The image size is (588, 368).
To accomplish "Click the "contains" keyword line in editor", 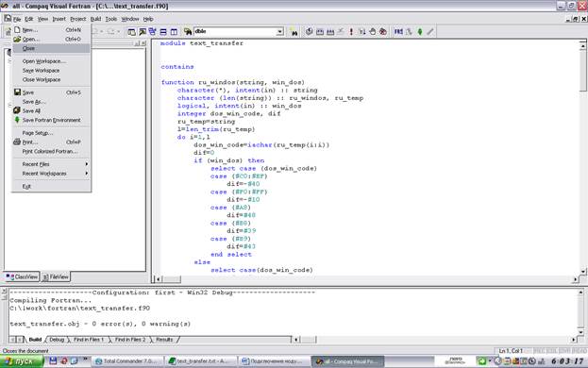I will click(x=177, y=67).
